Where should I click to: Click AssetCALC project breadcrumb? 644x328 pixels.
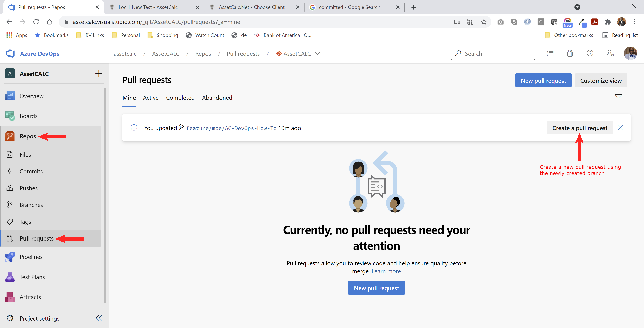(x=166, y=54)
